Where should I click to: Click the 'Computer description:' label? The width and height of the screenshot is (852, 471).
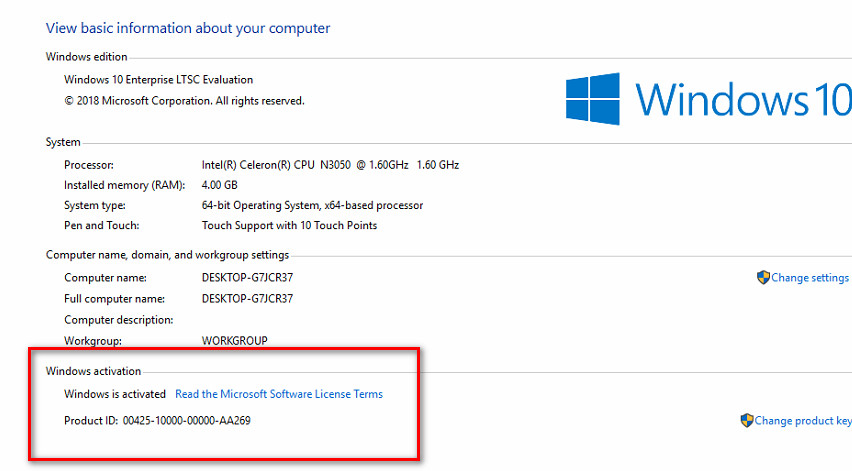119,320
